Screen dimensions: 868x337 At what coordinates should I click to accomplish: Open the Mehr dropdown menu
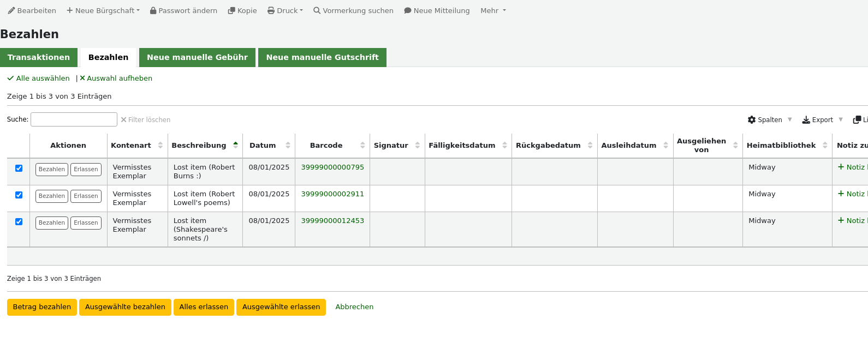493,10
